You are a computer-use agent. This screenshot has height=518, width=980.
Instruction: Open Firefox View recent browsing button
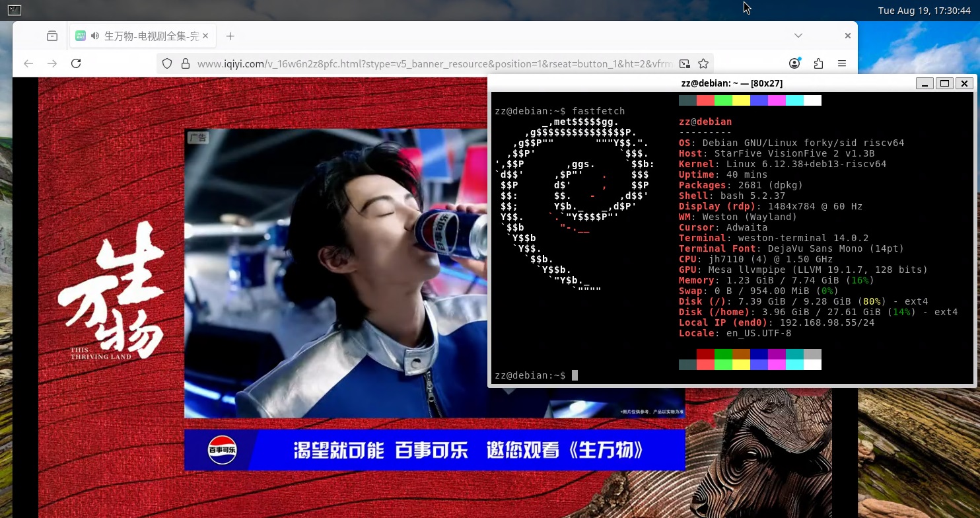click(x=52, y=36)
